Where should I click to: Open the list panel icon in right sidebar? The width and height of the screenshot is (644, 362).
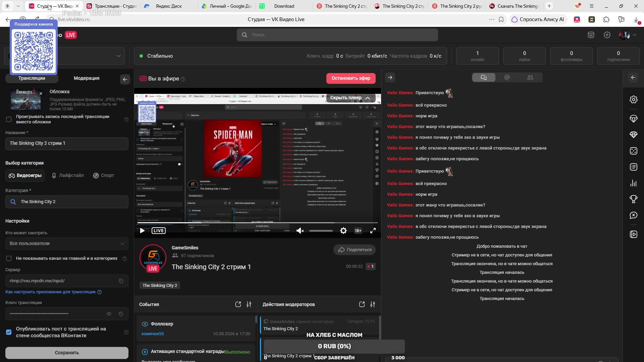(633, 167)
